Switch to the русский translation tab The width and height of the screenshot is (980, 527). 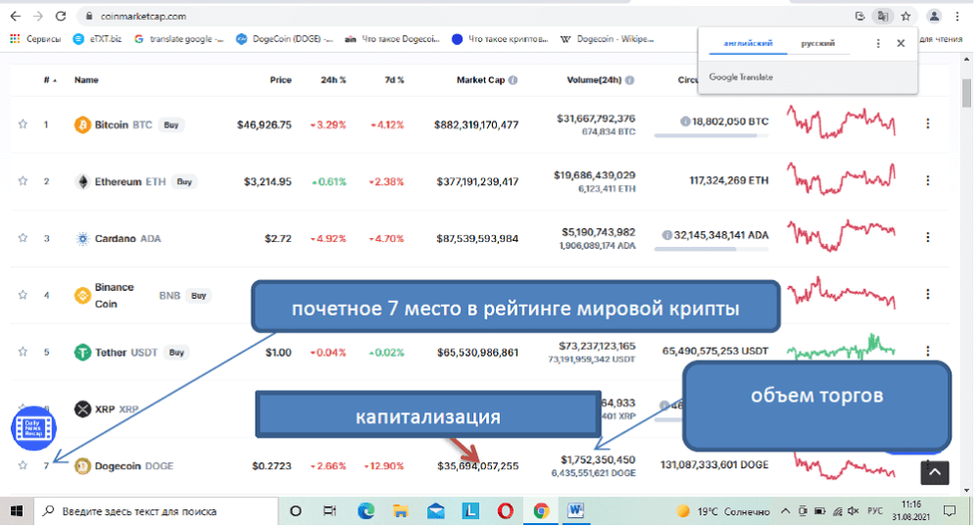[818, 44]
